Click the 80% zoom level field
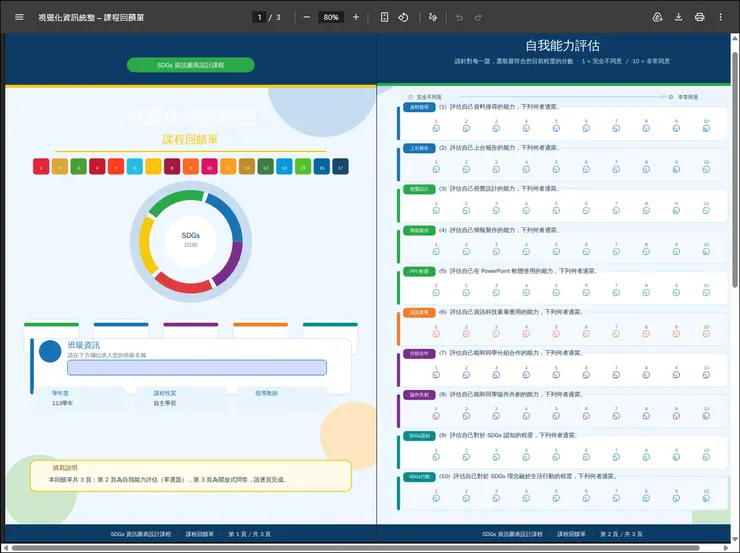Image resolution: width=740 pixels, height=553 pixels. (x=331, y=17)
